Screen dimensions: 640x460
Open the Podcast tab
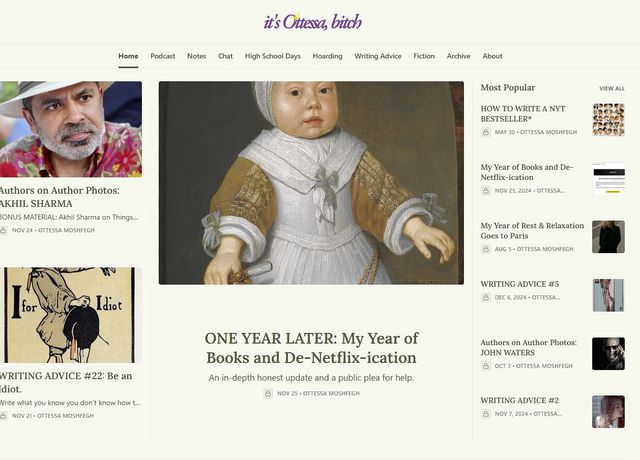click(162, 56)
